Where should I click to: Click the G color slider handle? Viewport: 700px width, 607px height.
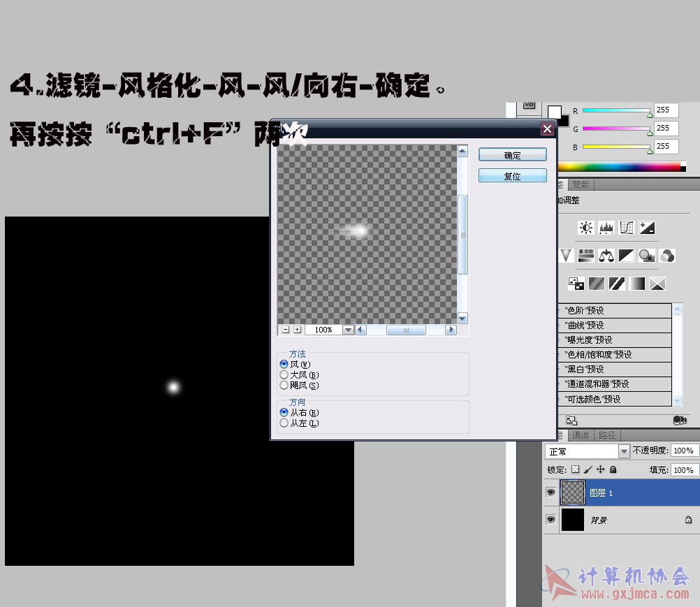pyautogui.click(x=650, y=133)
